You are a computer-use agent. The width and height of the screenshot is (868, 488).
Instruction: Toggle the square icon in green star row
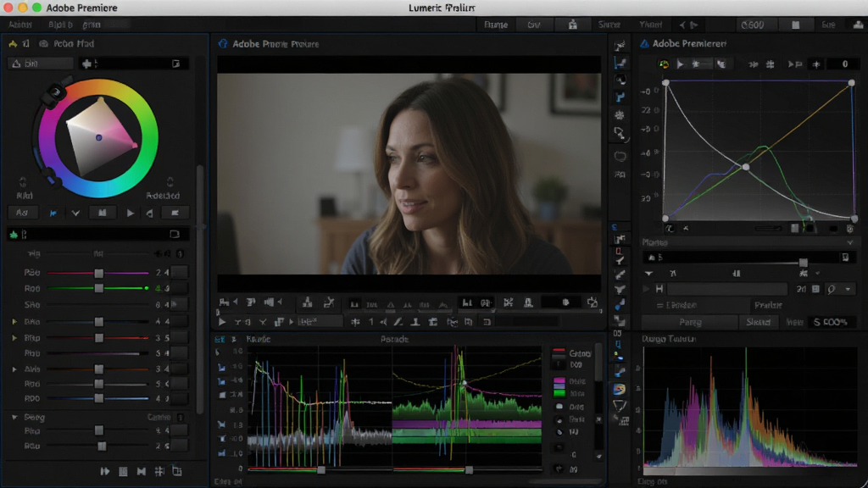point(175,235)
